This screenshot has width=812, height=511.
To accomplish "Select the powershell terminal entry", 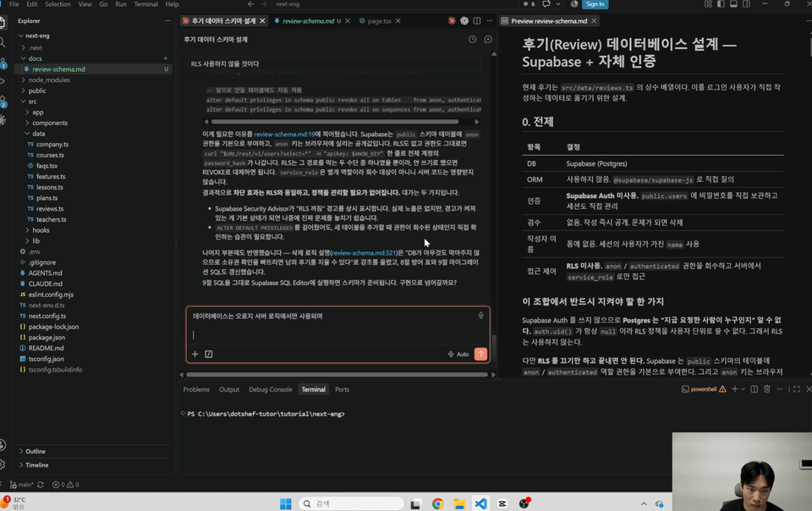I will click(x=703, y=389).
